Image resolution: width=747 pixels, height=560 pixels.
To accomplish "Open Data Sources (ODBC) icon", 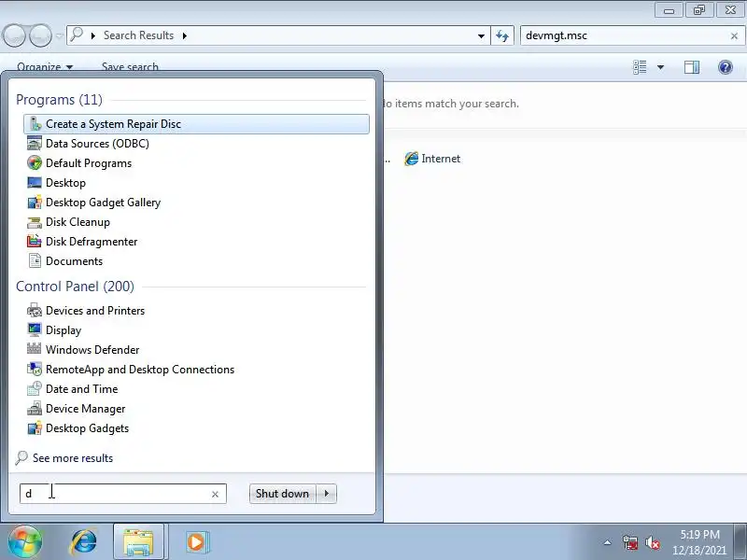I will tap(35, 144).
